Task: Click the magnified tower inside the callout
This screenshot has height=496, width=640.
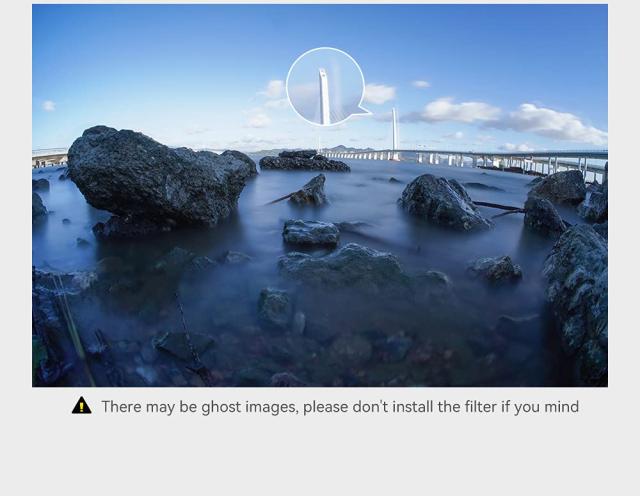Action: coord(324,97)
